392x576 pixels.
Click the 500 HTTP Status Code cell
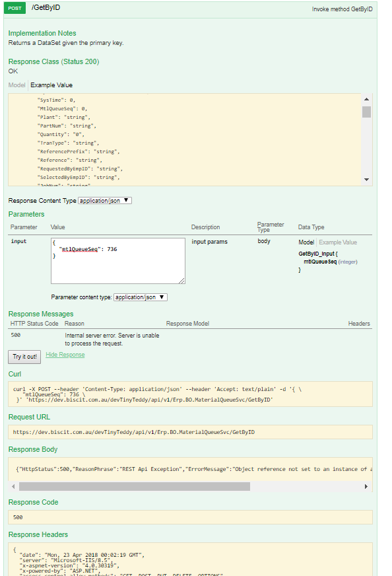click(16, 335)
